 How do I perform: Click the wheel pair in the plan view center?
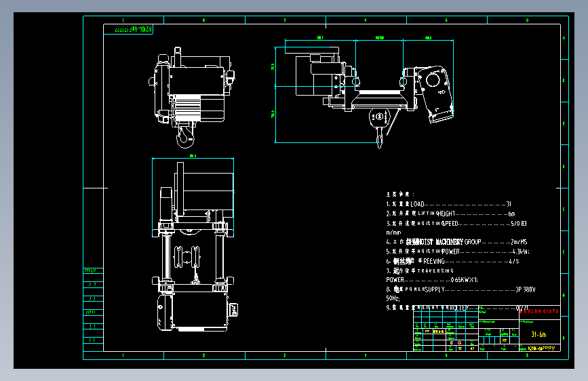[187, 257]
